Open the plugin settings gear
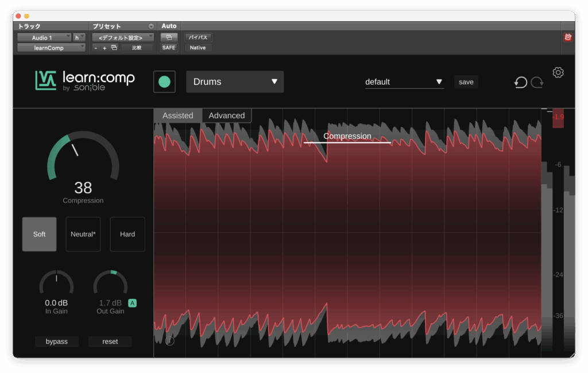The image size is (588, 373). coord(558,72)
